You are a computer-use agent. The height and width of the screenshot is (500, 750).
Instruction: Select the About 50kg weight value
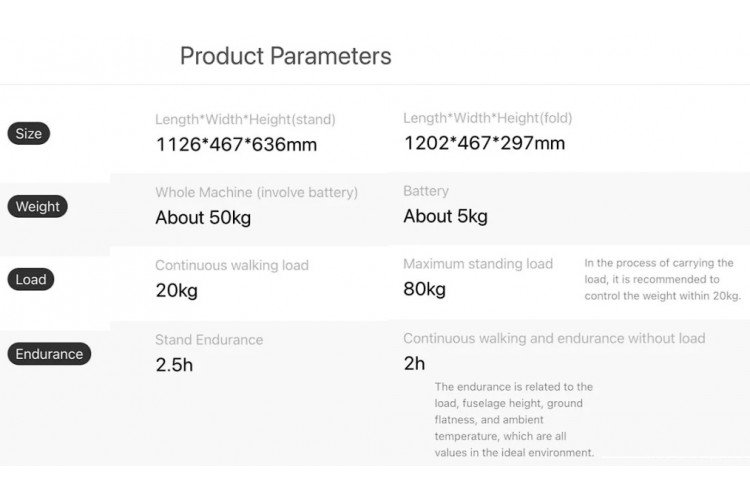click(203, 217)
